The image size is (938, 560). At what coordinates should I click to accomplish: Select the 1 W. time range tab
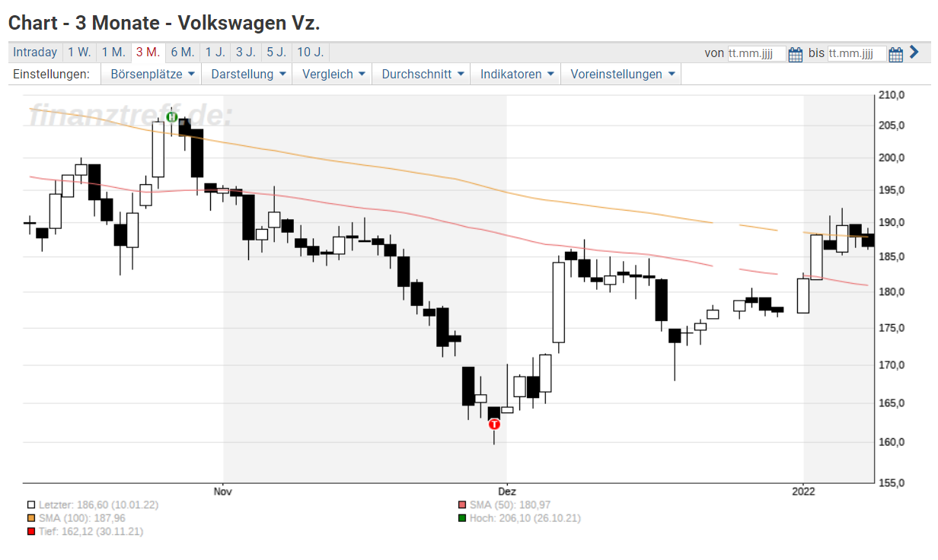tap(79, 52)
